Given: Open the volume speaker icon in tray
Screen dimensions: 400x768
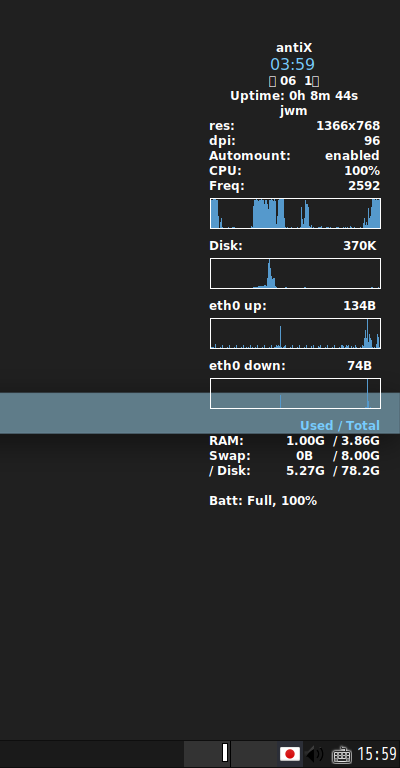Looking at the screenshot, I should click(314, 753).
